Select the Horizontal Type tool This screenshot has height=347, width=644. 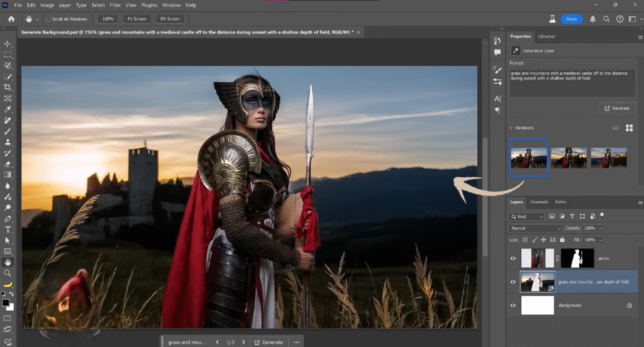[8, 229]
